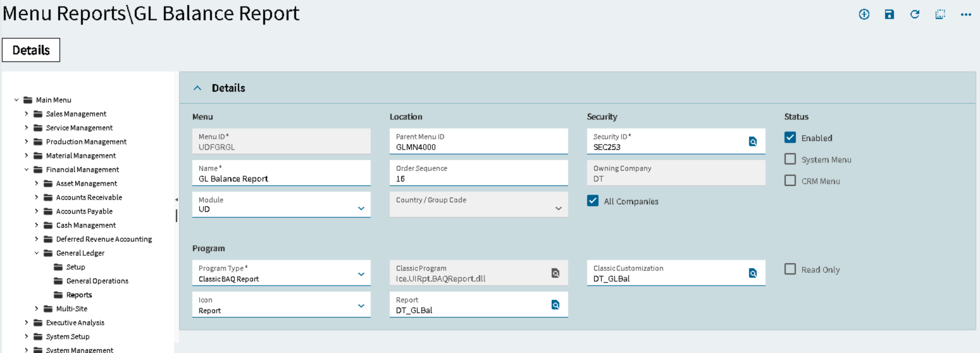Open the Program Type dropdown

(361, 274)
